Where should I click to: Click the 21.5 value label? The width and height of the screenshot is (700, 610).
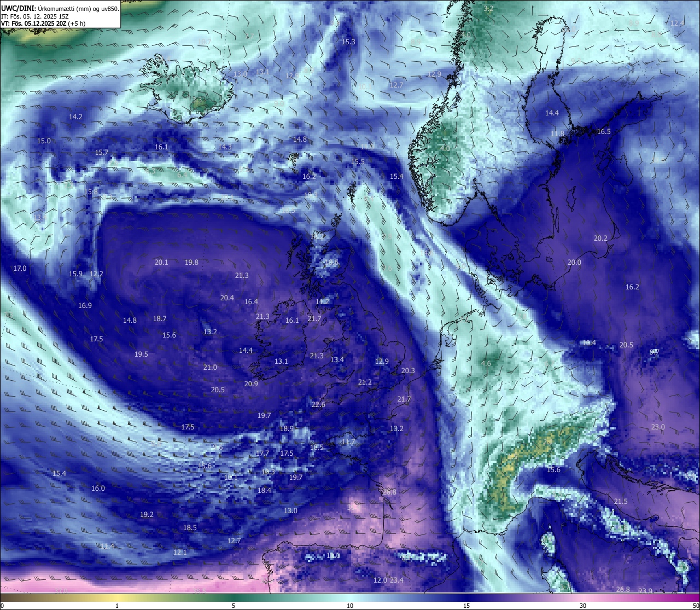pyautogui.click(x=621, y=502)
